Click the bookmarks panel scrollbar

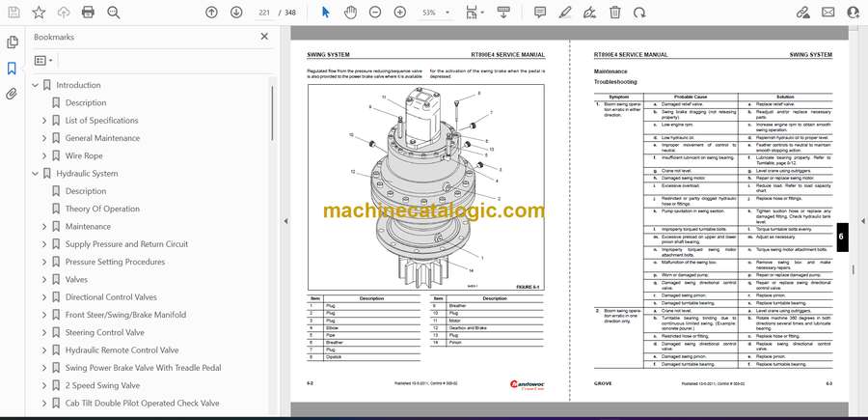pos(272,114)
